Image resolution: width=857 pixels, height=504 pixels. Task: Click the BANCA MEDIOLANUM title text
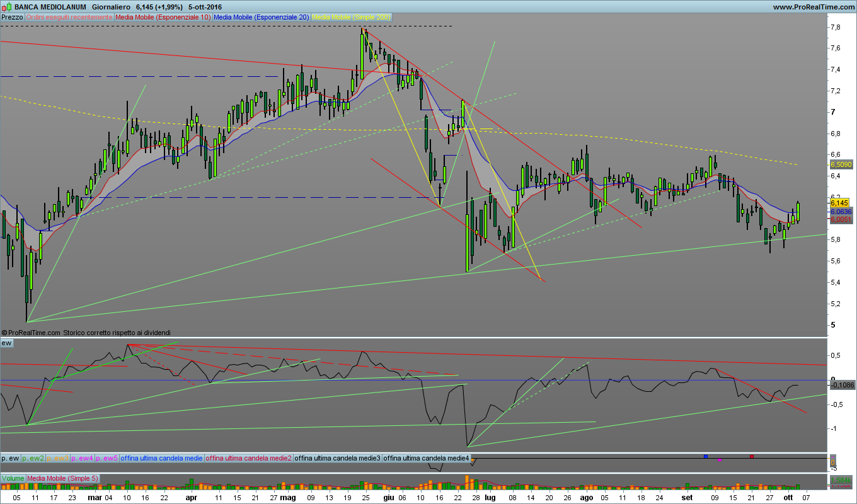pyautogui.click(x=49, y=7)
